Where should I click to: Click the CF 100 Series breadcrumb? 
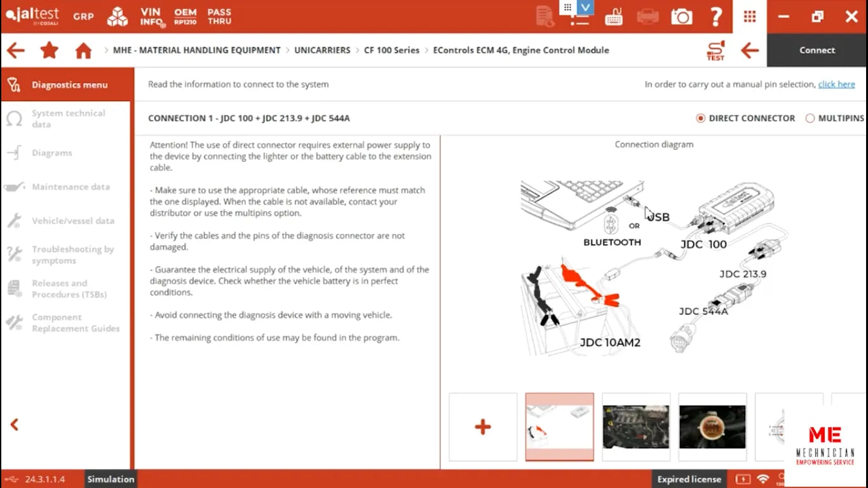pyautogui.click(x=391, y=50)
